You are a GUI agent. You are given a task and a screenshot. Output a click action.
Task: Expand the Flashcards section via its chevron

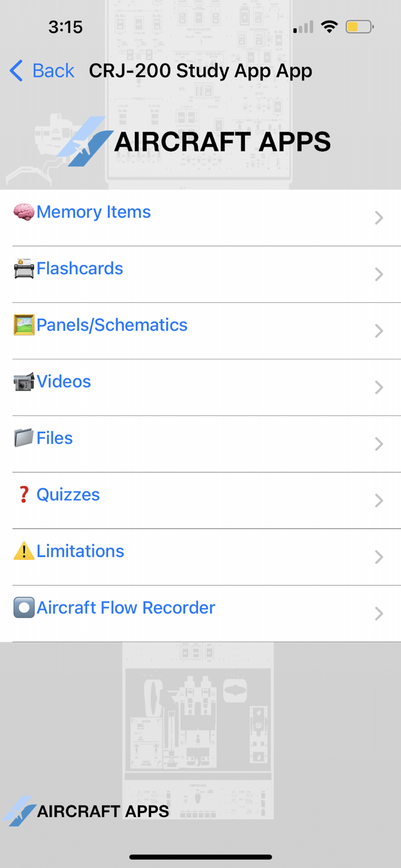click(379, 274)
